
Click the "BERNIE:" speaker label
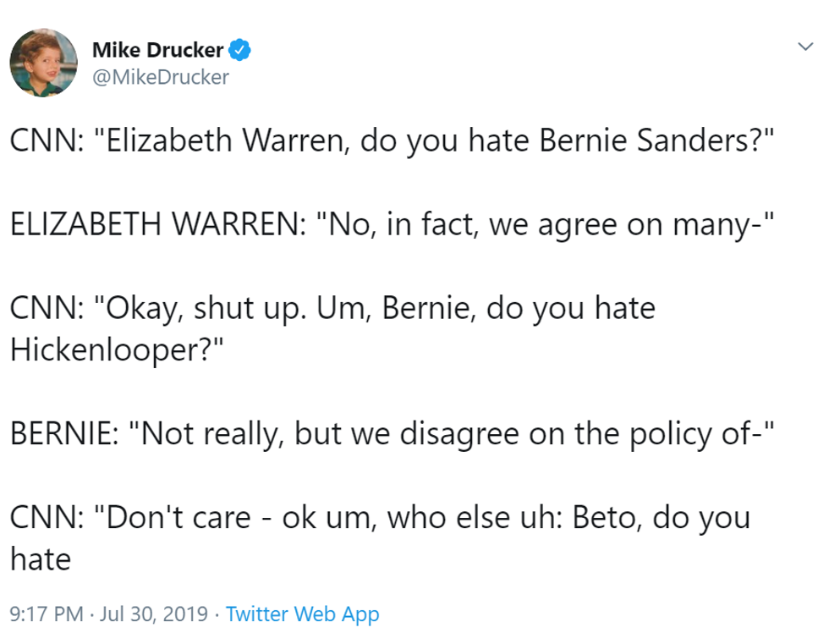63,433
